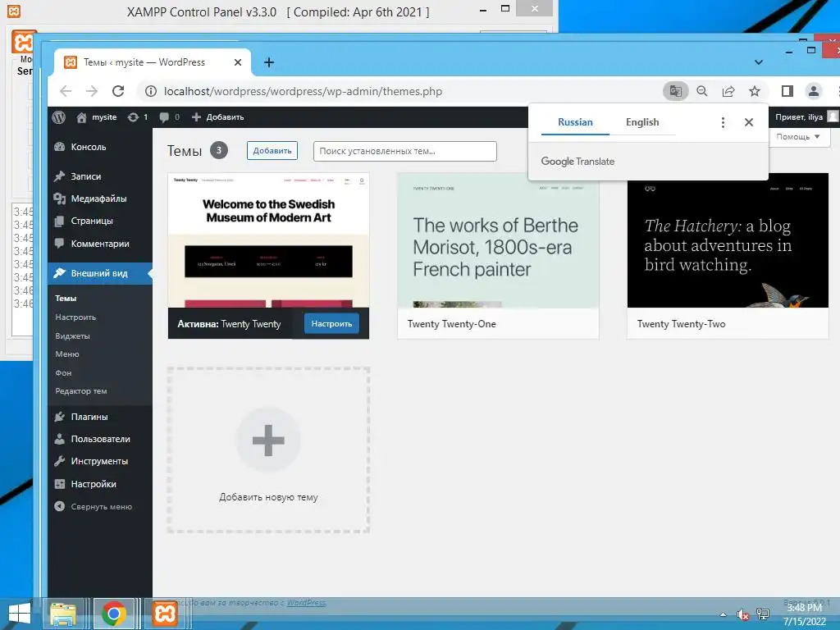Viewport: 840px width, 630px height.
Task: Open translate popup three-dot options menu
Action: click(723, 123)
